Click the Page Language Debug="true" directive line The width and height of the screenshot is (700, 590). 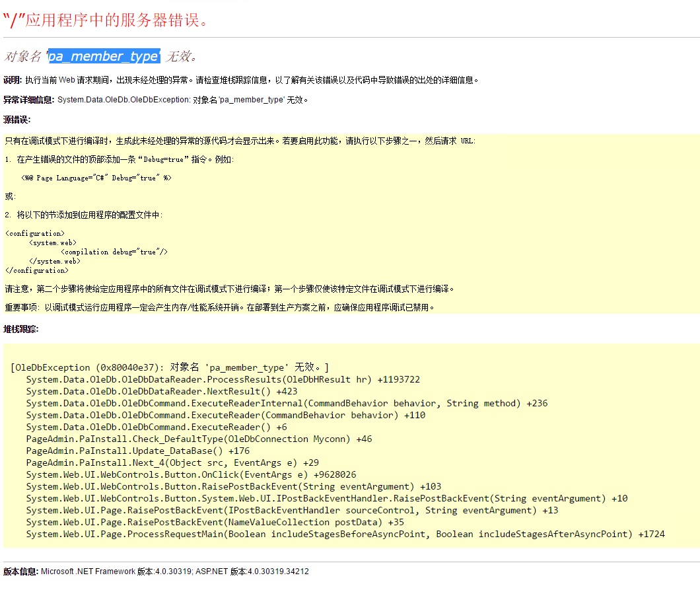pos(96,178)
